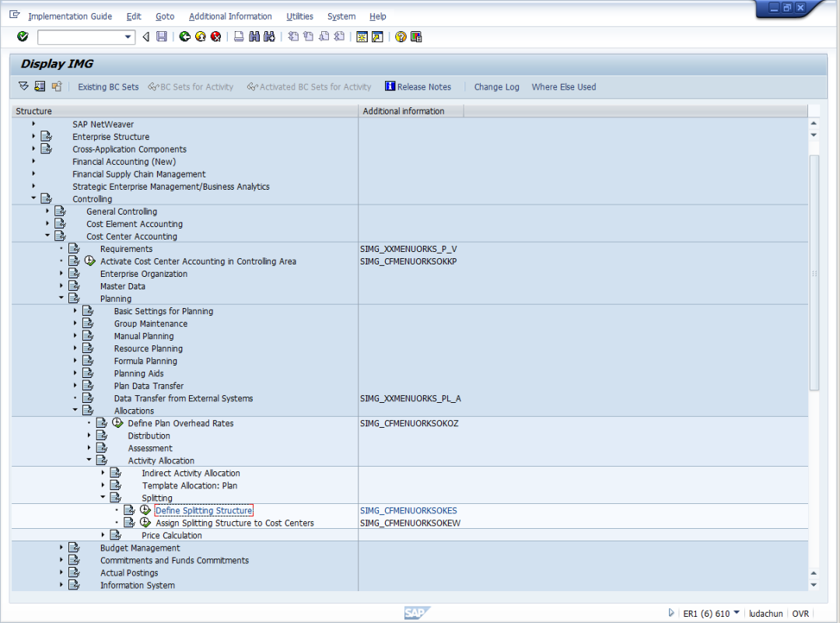
Task: Click the Structure column header
Action: [185, 111]
